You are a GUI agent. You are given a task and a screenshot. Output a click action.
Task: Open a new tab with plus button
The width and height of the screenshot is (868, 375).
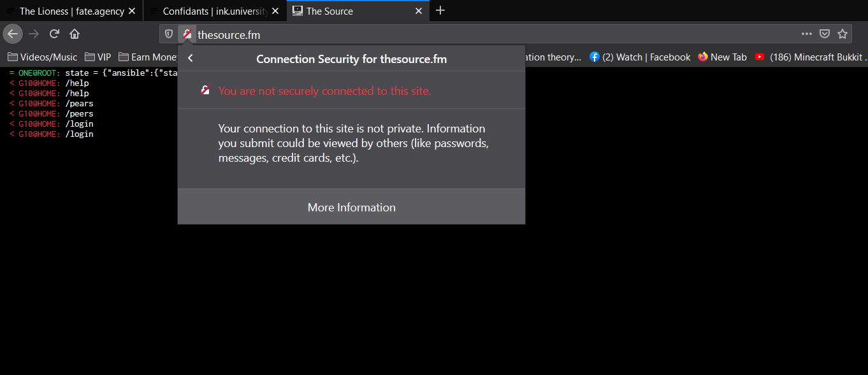point(440,10)
